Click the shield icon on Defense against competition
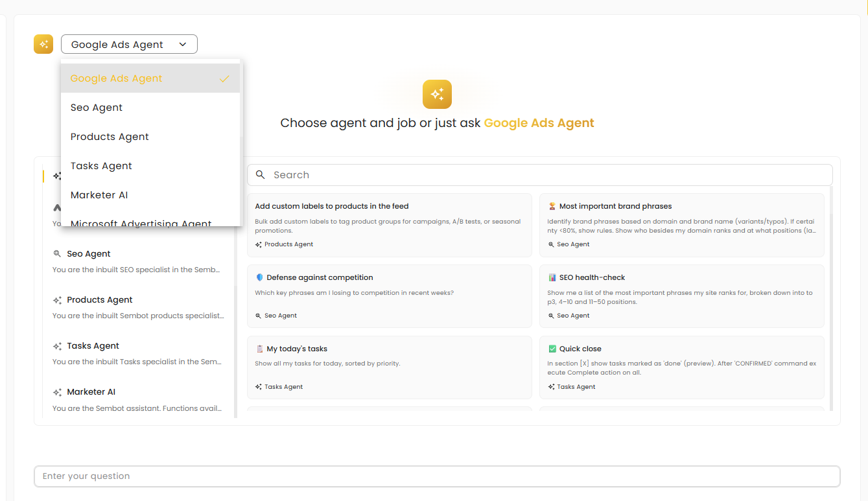The image size is (868, 501). click(x=259, y=277)
